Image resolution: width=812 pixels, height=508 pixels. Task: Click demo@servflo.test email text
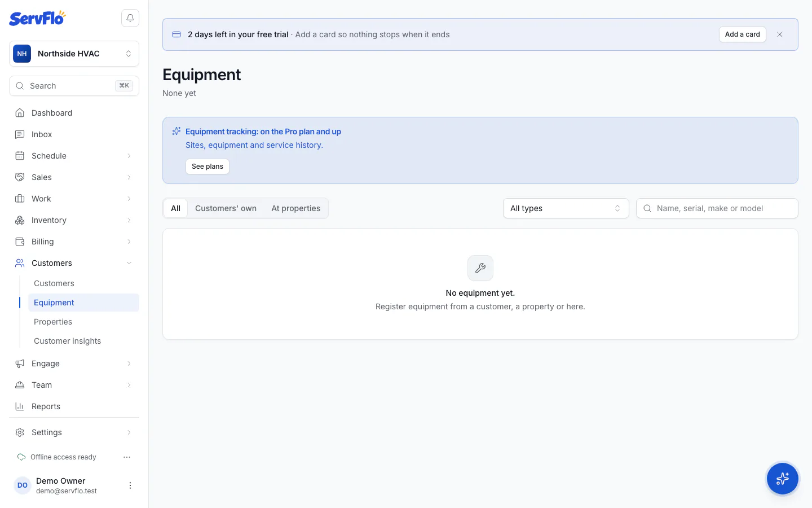point(67,491)
